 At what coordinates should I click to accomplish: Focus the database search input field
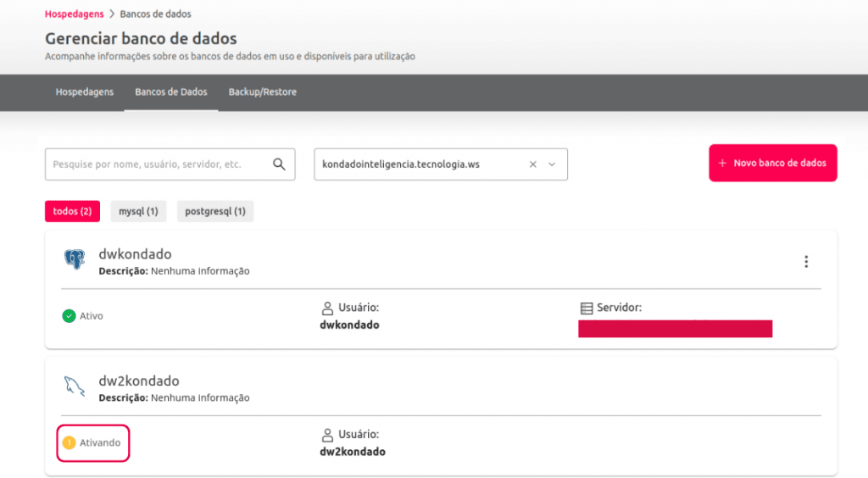point(157,164)
